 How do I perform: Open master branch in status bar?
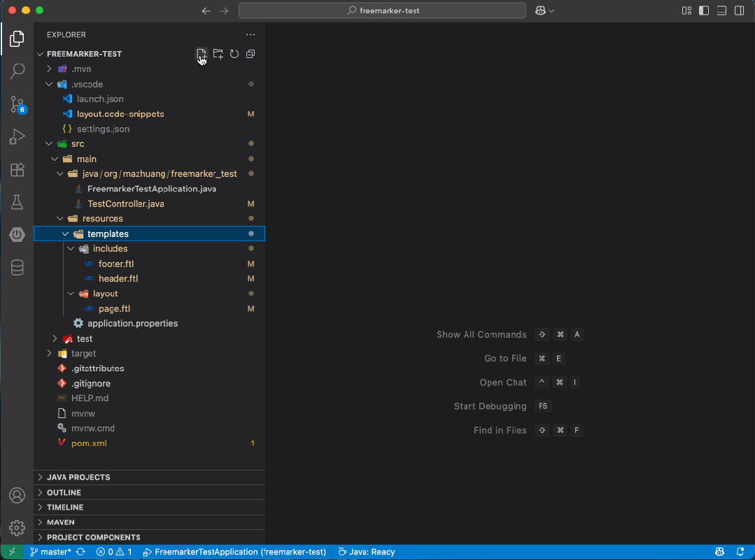pos(50,552)
